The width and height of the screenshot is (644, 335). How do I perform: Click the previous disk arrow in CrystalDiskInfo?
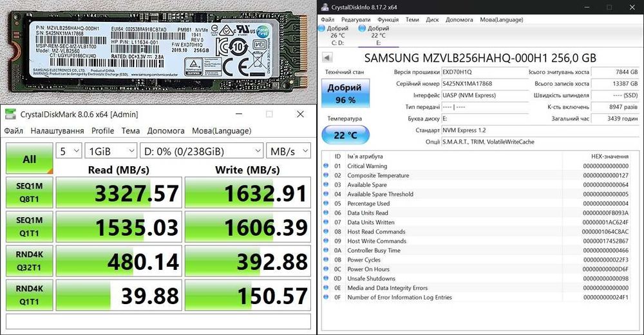[x=327, y=57]
